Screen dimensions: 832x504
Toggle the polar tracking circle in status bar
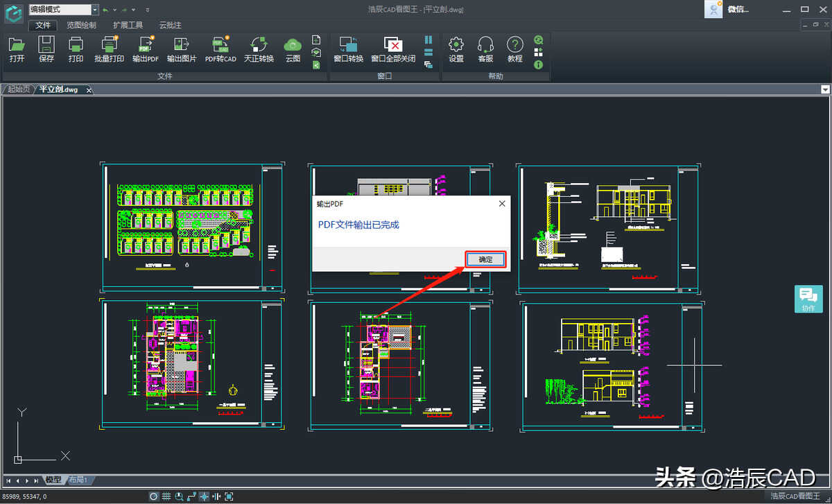click(x=154, y=496)
